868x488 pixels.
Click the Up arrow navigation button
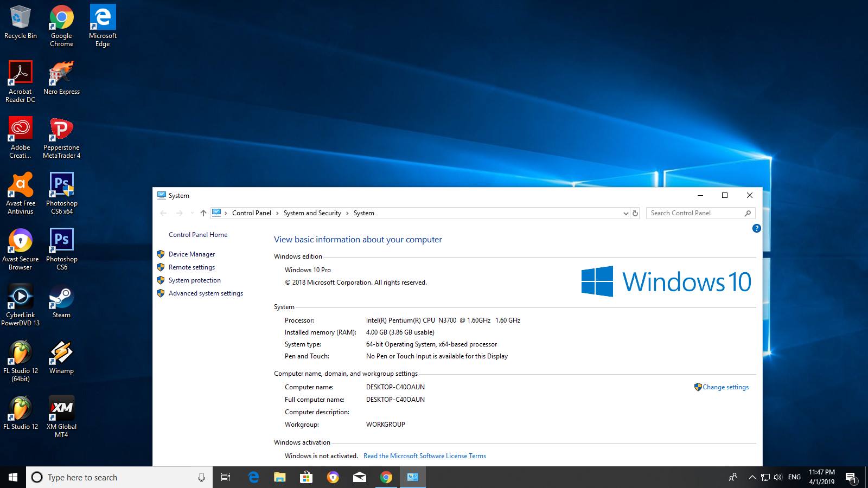tap(203, 213)
